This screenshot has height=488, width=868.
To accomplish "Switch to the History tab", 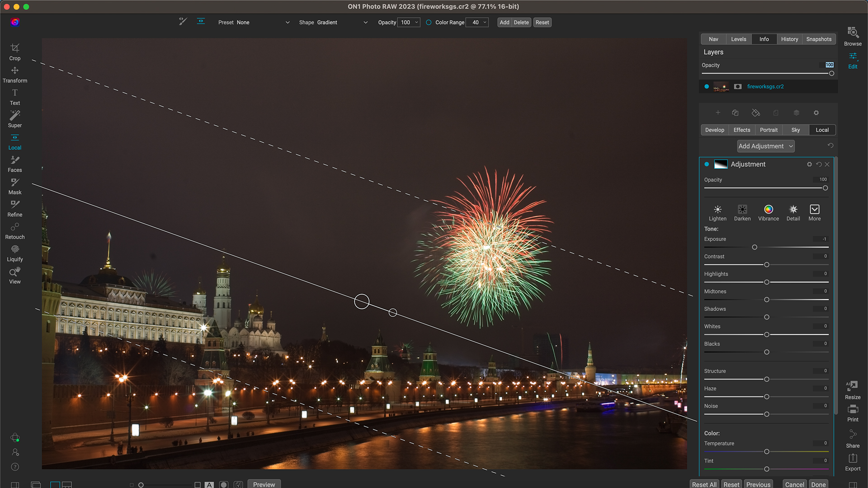I will tap(789, 39).
